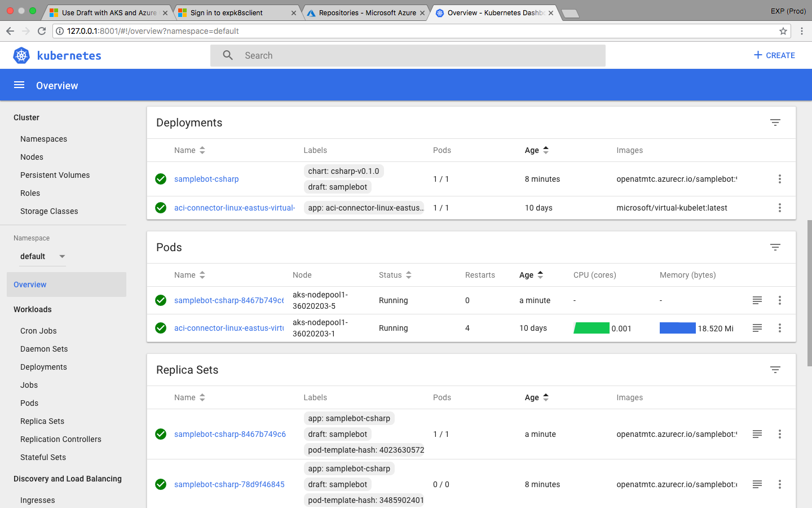
Task: Open the Chrome three-dot menu
Action: [802, 31]
